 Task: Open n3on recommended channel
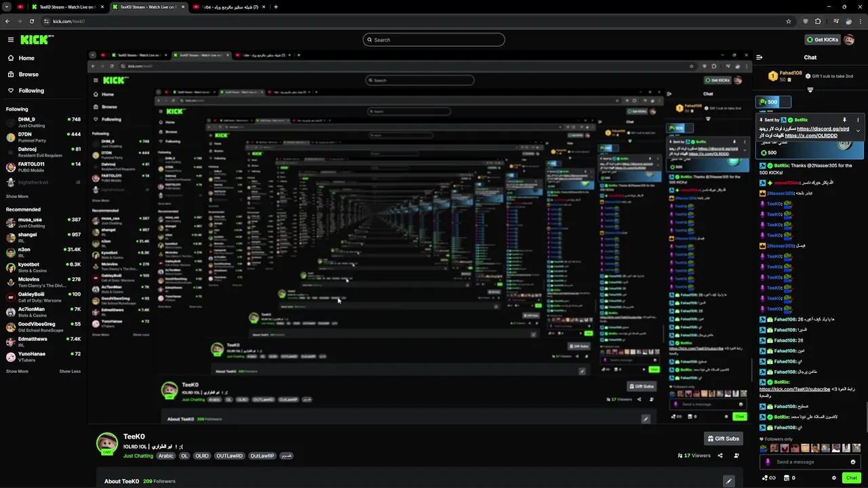pos(42,252)
